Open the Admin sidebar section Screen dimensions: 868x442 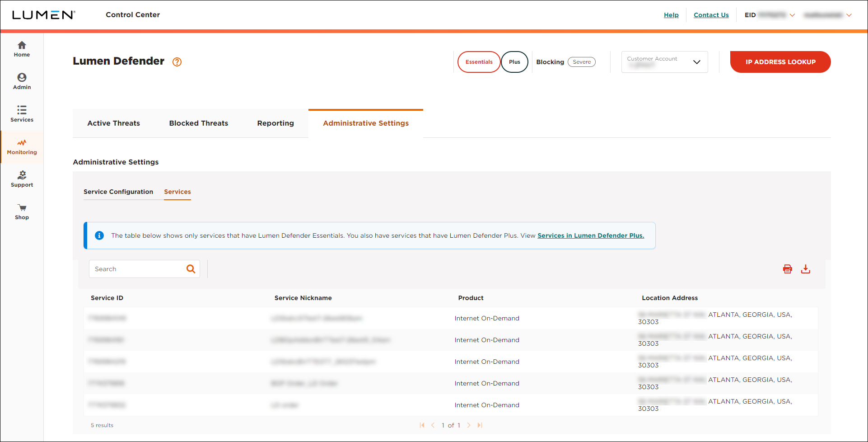tap(22, 82)
